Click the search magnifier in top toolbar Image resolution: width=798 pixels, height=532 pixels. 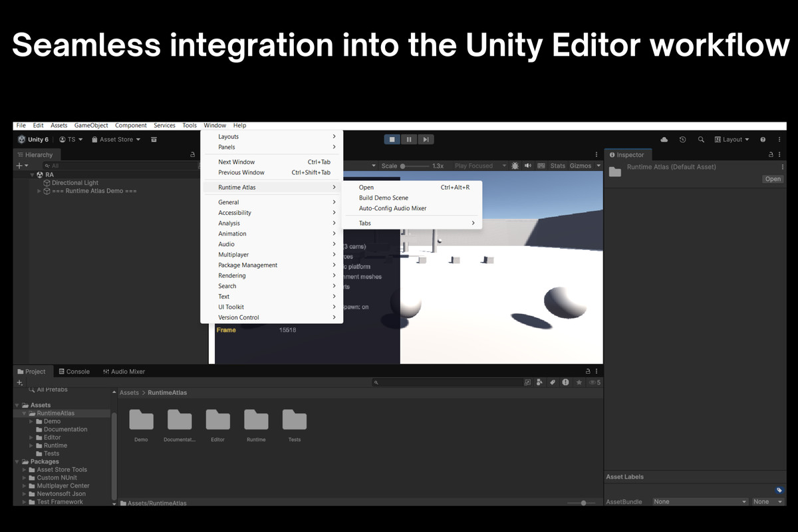tap(701, 140)
